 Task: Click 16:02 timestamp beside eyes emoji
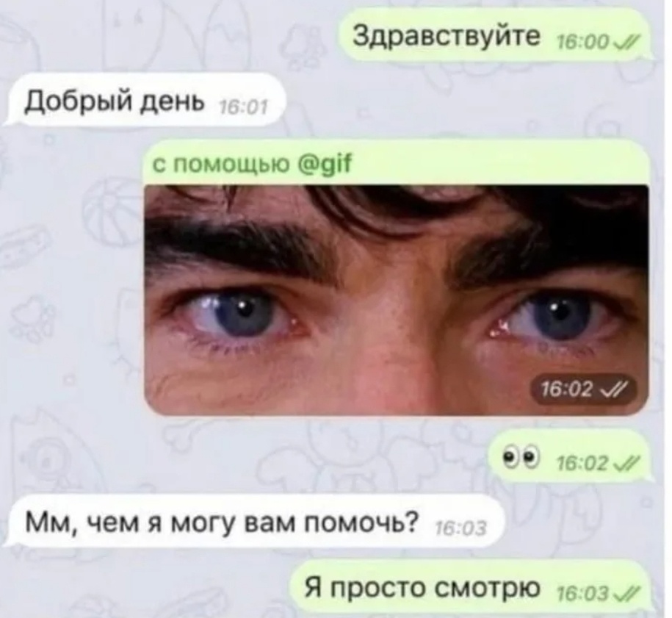click(x=583, y=464)
